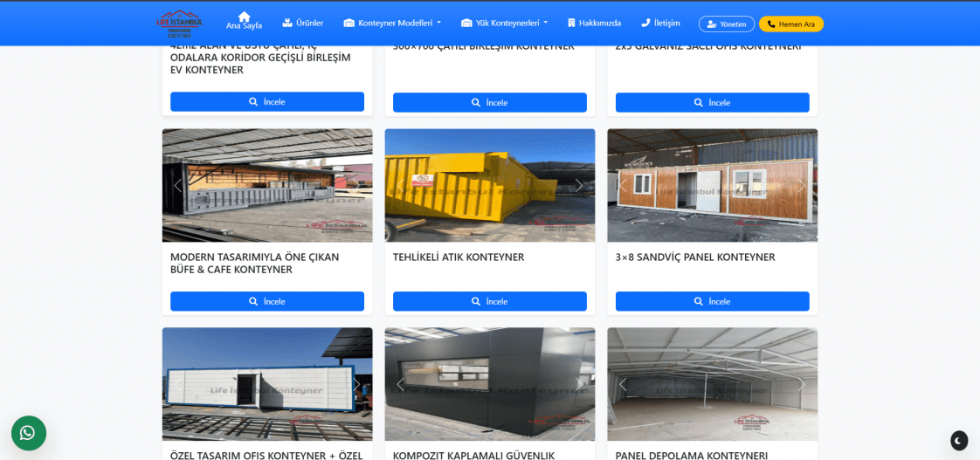
Task: Previous image arrow on Panel Depolama photo
Action: point(623,384)
